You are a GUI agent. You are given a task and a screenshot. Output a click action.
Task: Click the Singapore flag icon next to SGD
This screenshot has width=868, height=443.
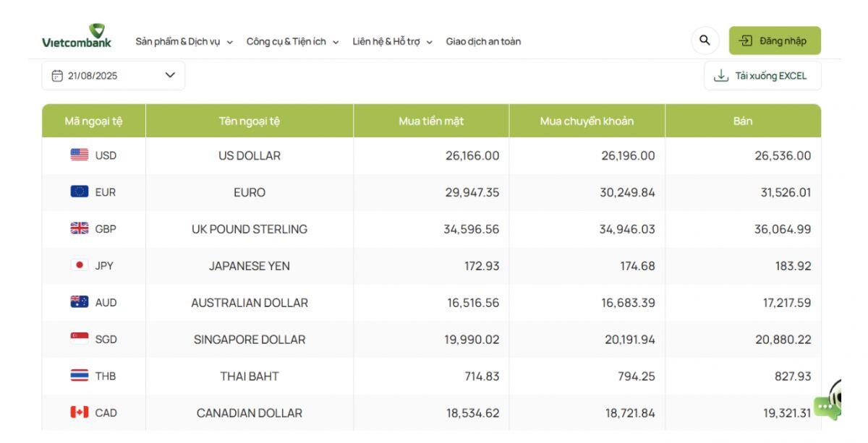click(77, 339)
